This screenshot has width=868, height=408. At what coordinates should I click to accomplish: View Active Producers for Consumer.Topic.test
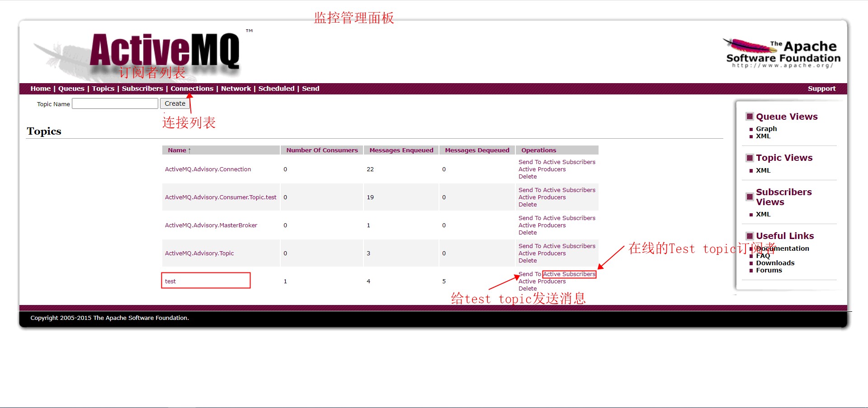pyautogui.click(x=542, y=197)
